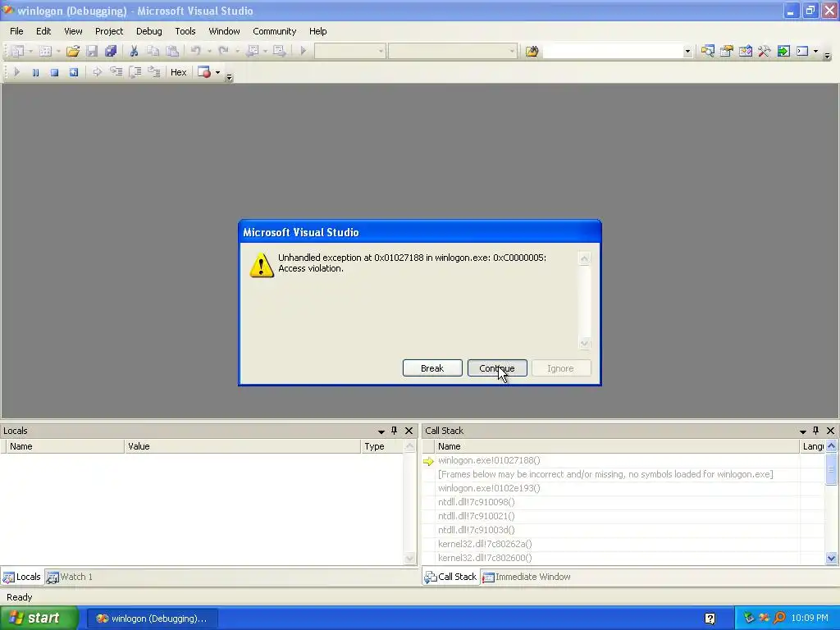Click the Continue button in the dialog
This screenshot has width=840, height=630.
[497, 368]
